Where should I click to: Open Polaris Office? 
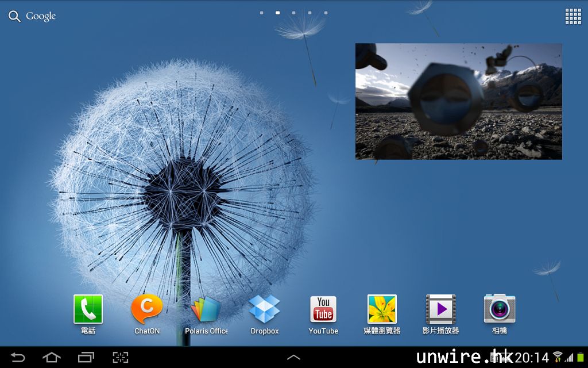(206, 309)
